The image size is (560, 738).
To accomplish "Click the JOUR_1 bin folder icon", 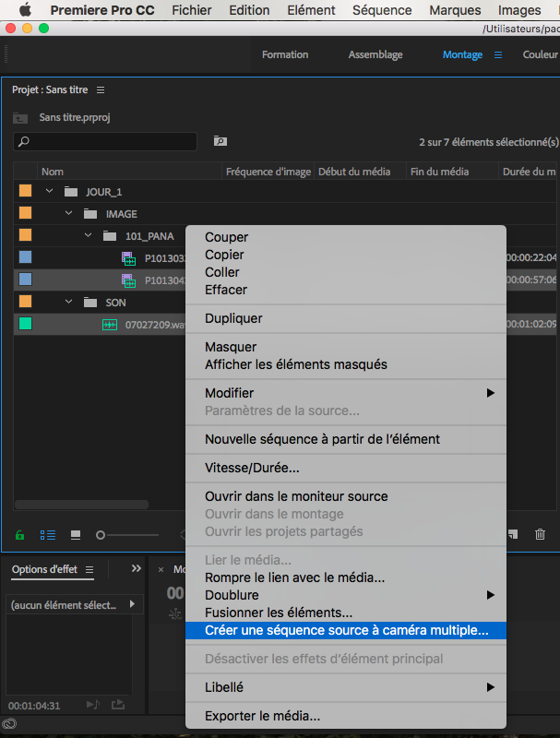I will 71,192.
